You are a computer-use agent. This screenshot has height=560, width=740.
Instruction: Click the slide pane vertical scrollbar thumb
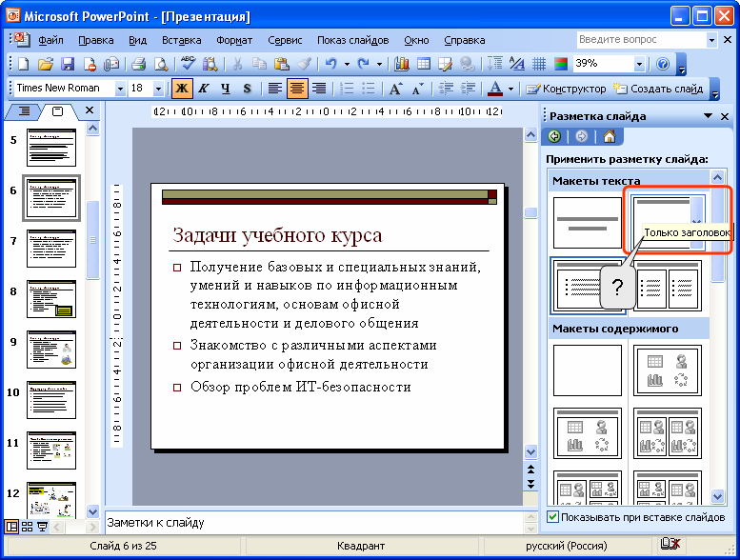[x=530, y=212]
